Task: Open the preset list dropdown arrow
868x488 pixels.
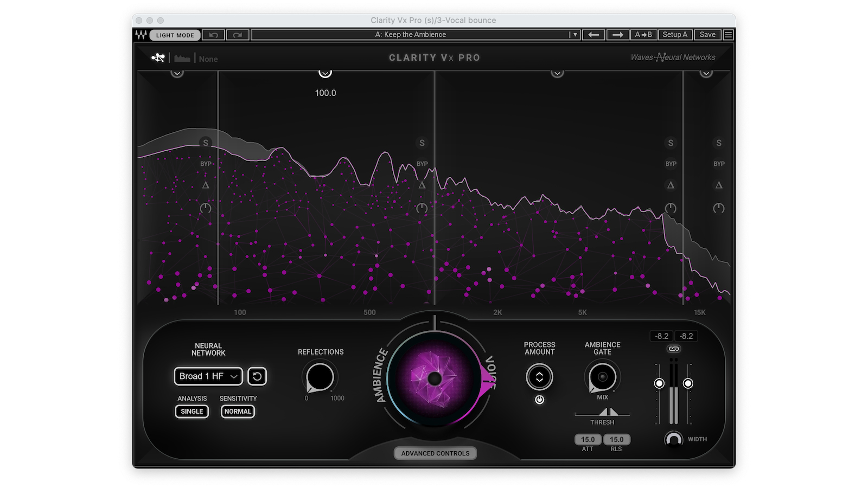Action: click(575, 35)
